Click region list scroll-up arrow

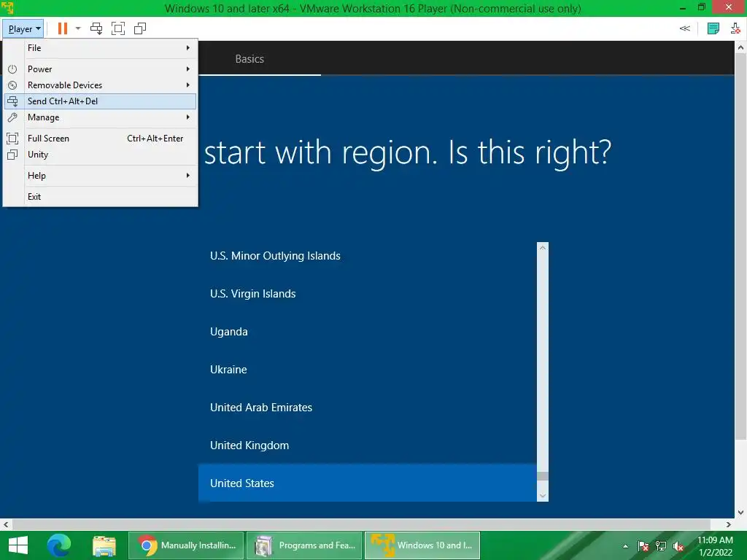[542, 248]
